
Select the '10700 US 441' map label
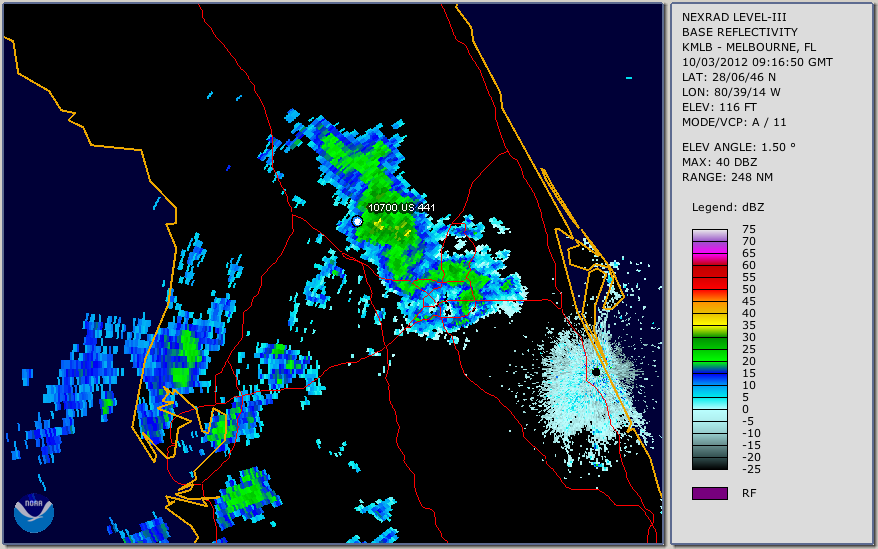pyautogui.click(x=401, y=207)
